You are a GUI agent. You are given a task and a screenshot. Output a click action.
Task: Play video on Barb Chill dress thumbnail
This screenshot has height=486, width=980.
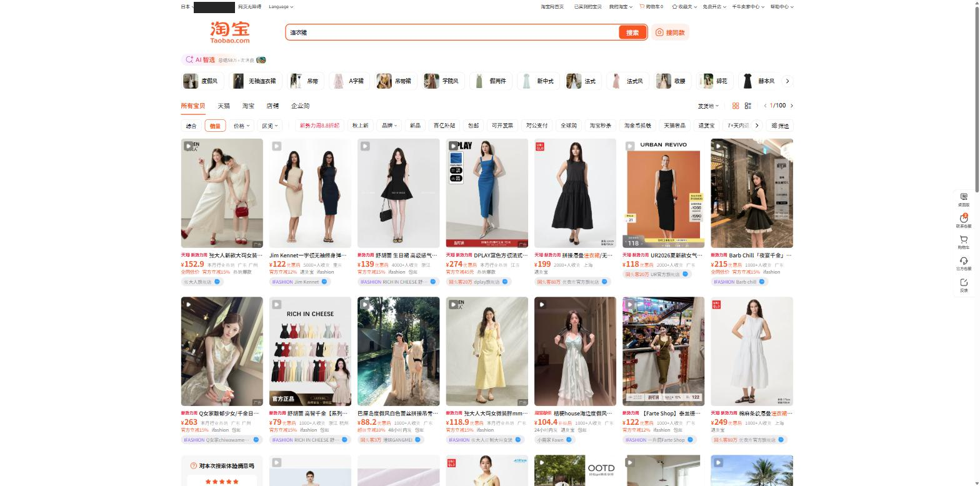point(718,146)
